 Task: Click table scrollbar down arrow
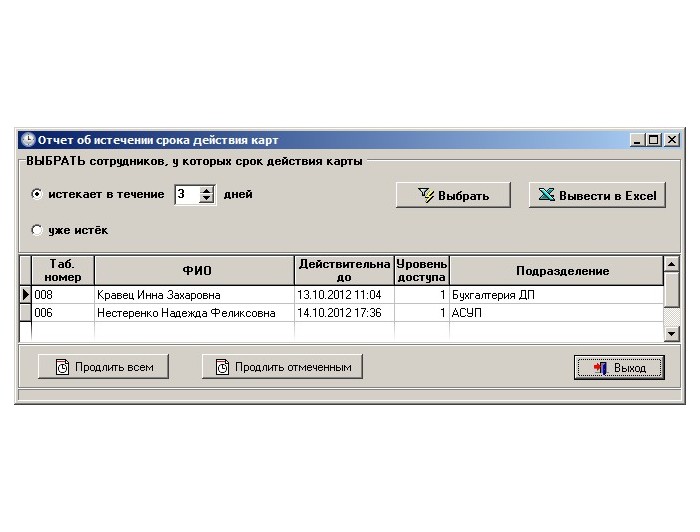pos(671,333)
